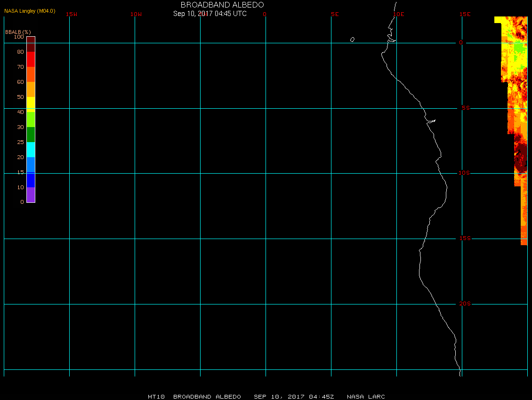Click the MT10 text in footer
Image resolution: width=532 pixels, height=400 pixels.
[x=156, y=397]
